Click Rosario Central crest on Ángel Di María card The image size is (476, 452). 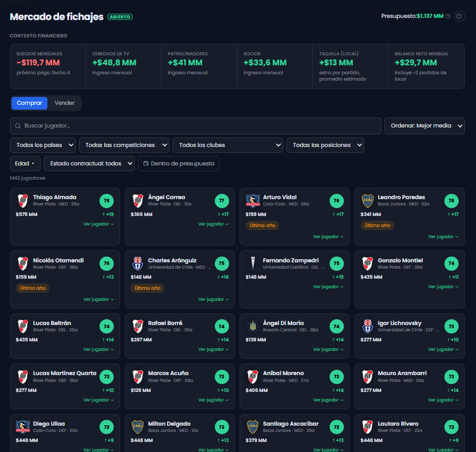coord(253,327)
